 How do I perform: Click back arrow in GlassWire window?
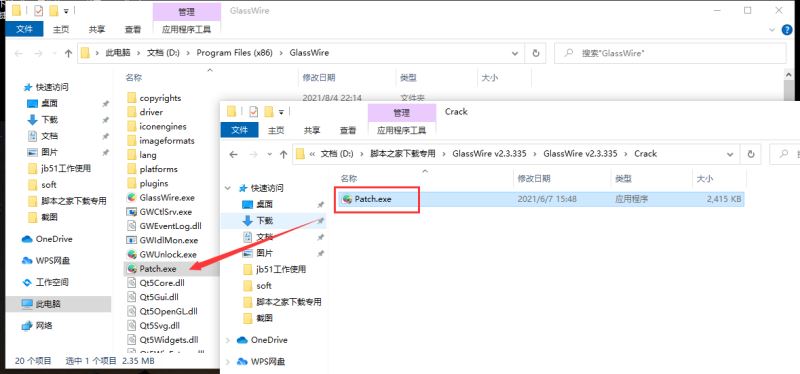(x=18, y=53)
